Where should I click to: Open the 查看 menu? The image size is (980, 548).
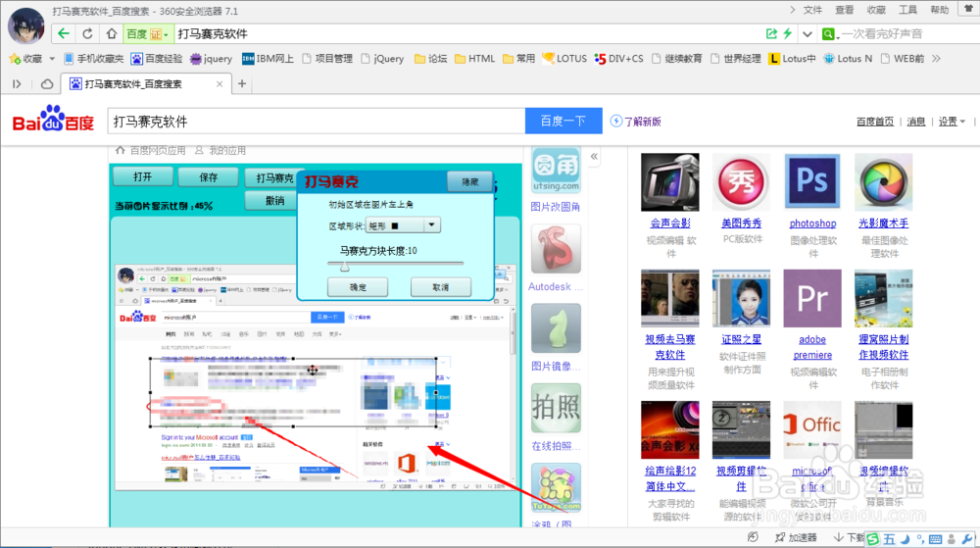coord(845,10)
